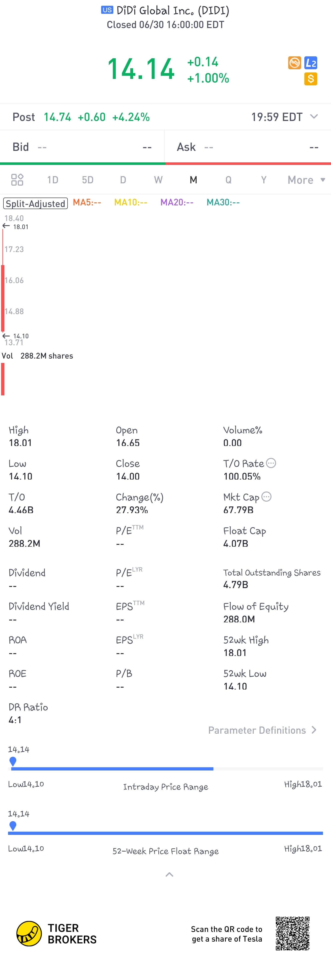
Task: Click the yellow dollar sign badge
Action: click(311, 79)
